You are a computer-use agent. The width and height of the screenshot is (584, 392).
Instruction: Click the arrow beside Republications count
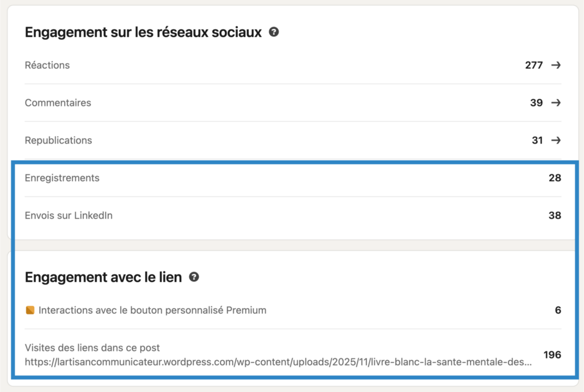(555, 140)
